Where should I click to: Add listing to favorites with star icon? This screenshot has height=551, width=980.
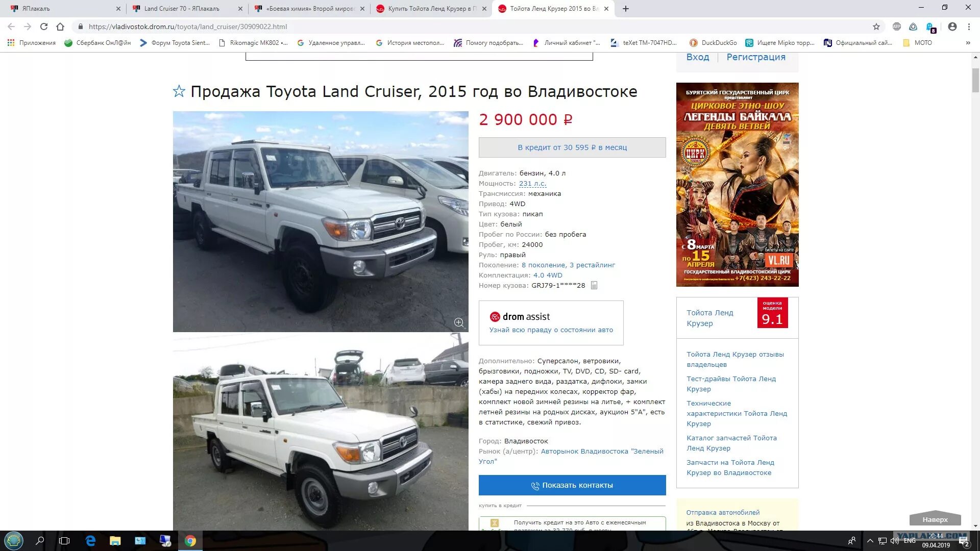point(179,91)
